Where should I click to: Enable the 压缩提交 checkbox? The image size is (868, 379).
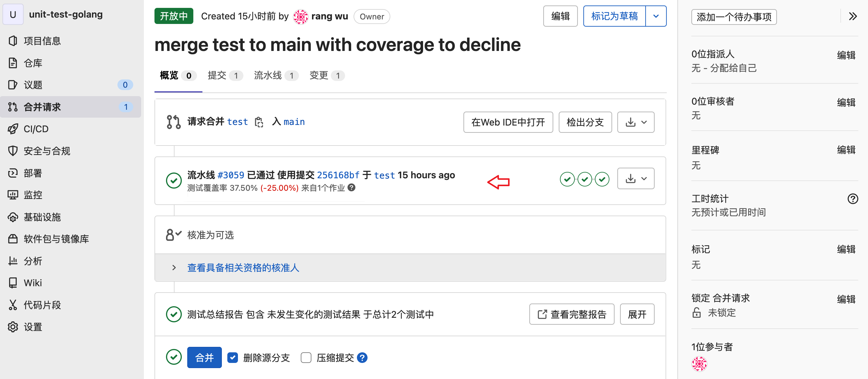coord(306,357)
